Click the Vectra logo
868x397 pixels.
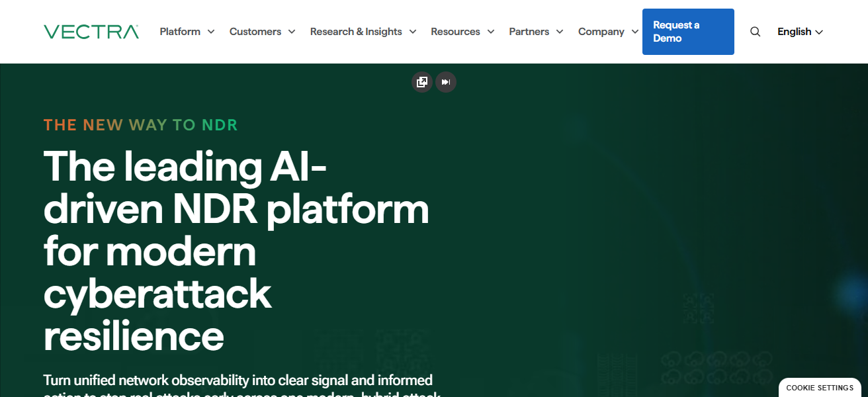coord(91,31)
